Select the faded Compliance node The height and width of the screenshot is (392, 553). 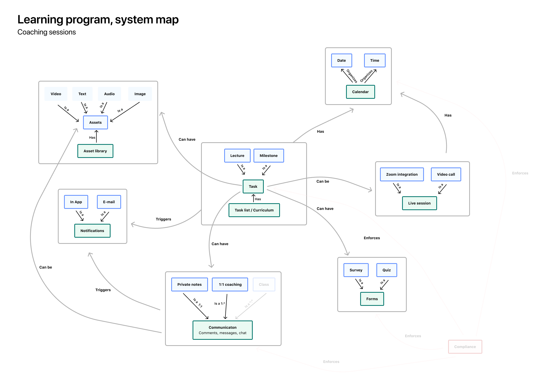click(465, 347)
